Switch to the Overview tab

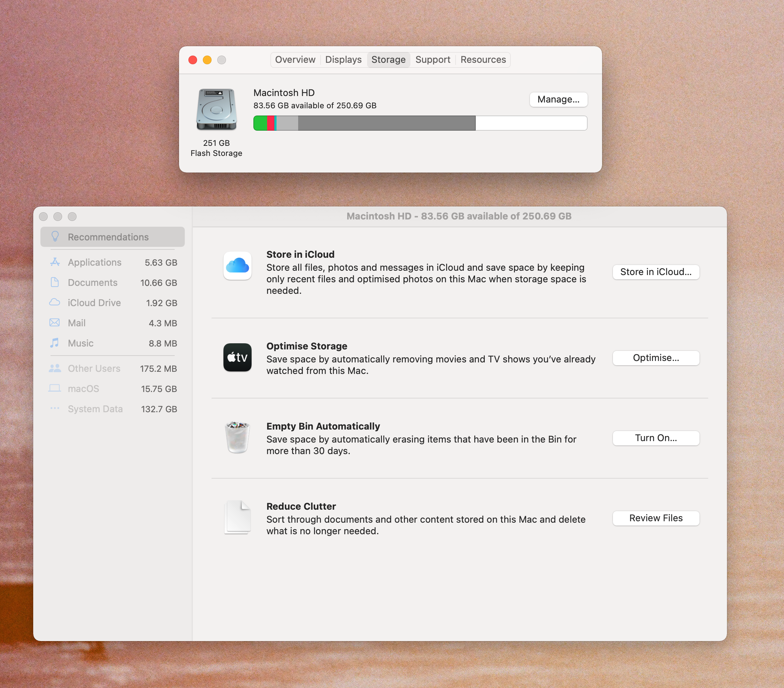295,60
